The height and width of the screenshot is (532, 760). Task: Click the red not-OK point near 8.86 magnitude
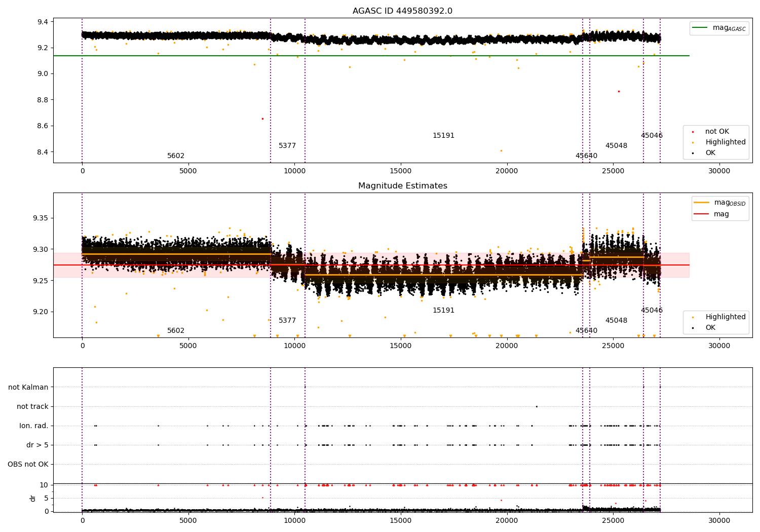[x=619, y=91]
